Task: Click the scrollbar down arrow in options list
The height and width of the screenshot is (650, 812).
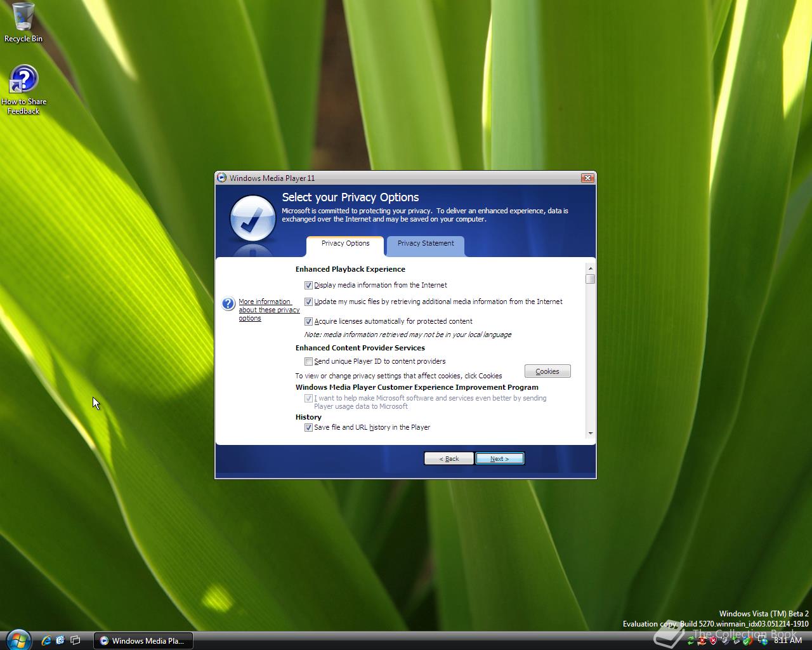Action: point(591,434)
